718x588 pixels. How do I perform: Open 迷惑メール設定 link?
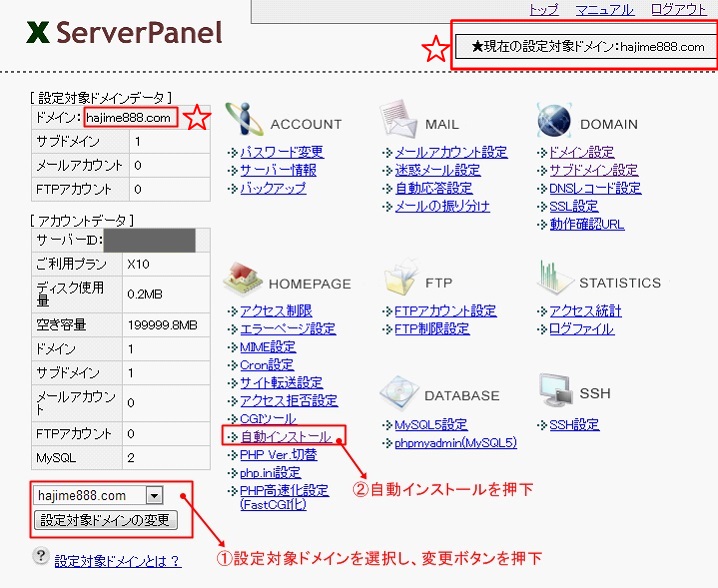point(438,170)
